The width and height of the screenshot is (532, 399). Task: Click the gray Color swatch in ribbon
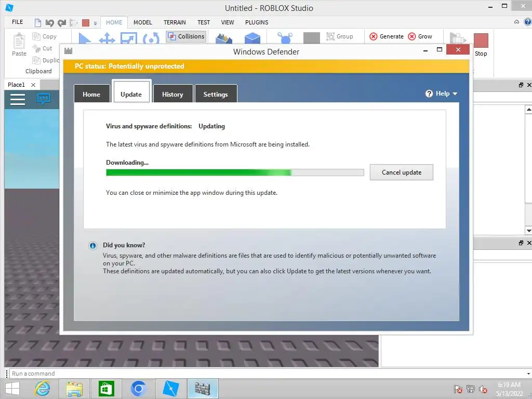pos(312,38)
